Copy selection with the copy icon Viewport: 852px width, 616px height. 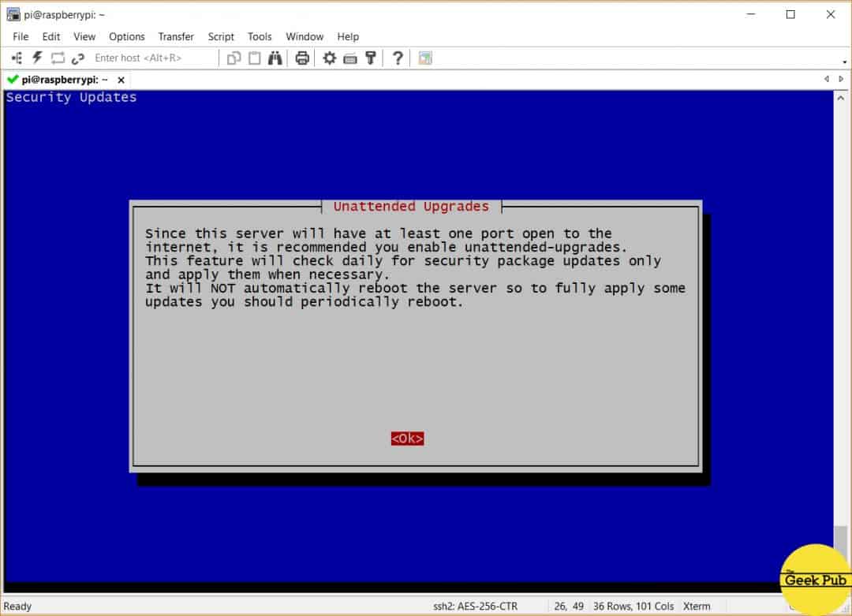point(234,57)
